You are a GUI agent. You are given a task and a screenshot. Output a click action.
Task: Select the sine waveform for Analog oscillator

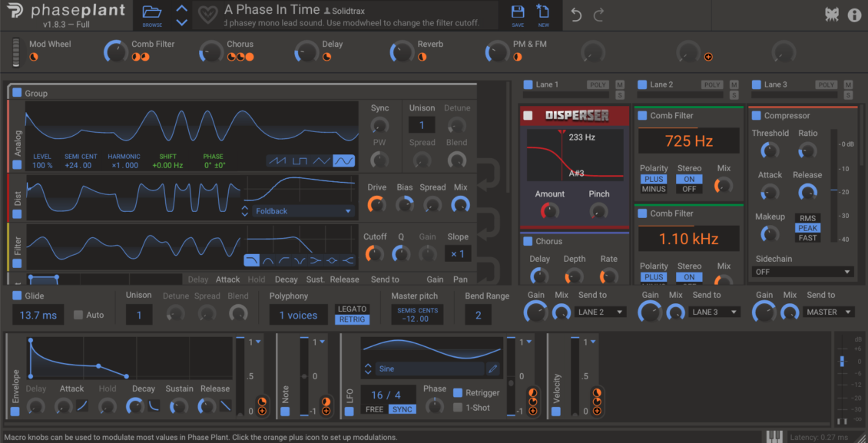point(344,161)
